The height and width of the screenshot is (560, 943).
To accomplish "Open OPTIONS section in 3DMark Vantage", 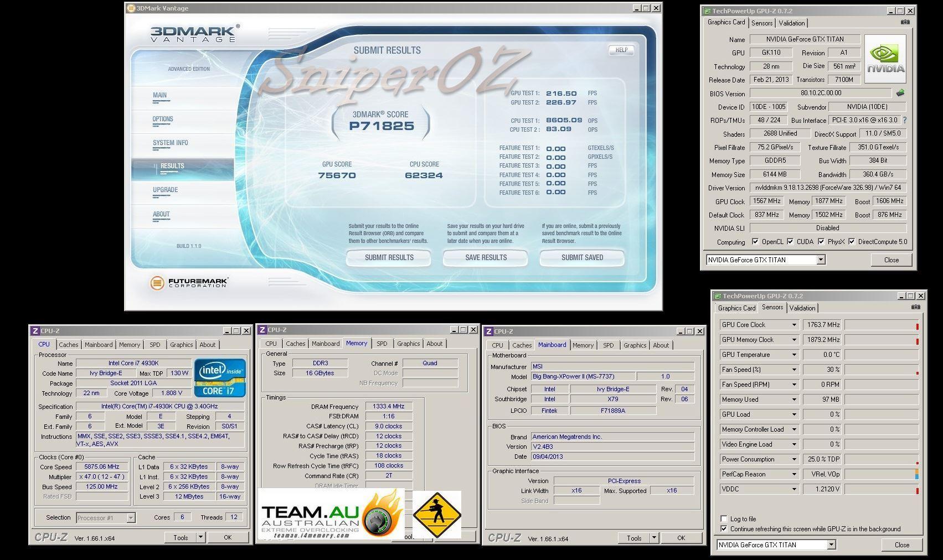I will 163,119.
